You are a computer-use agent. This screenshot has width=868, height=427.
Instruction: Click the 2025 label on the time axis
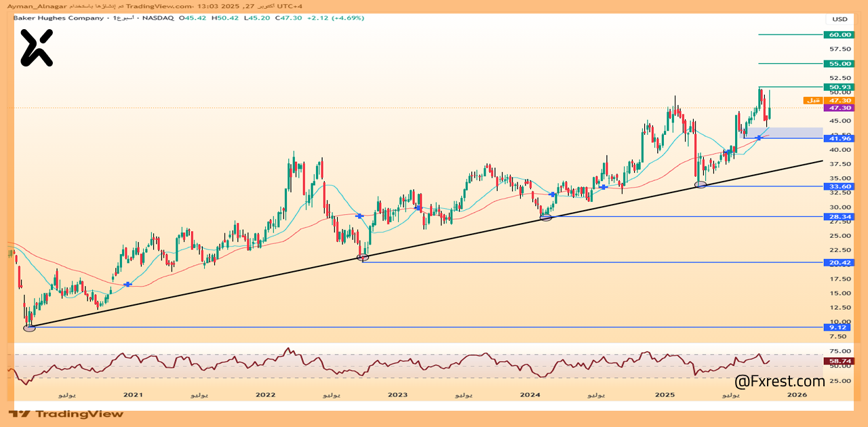pos(663,394)
